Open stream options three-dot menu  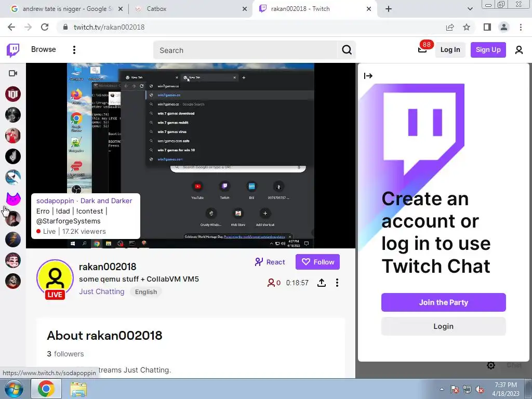337,283
